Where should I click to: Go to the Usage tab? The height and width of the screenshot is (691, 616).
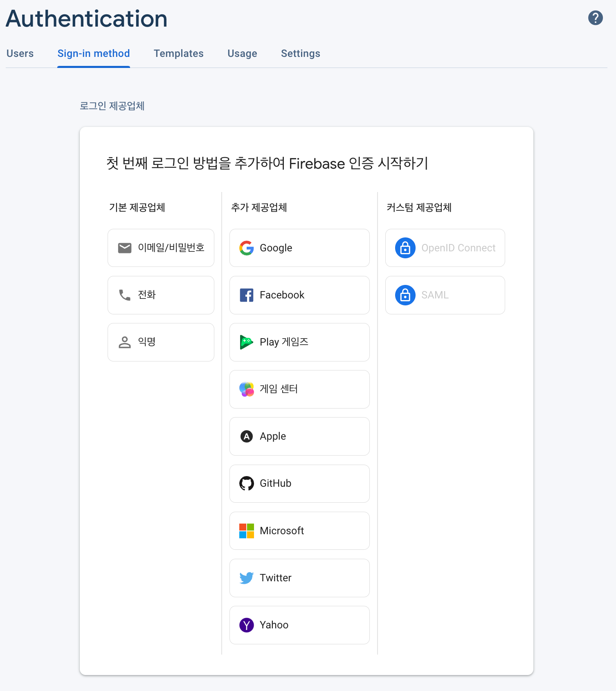coord(242,54)
